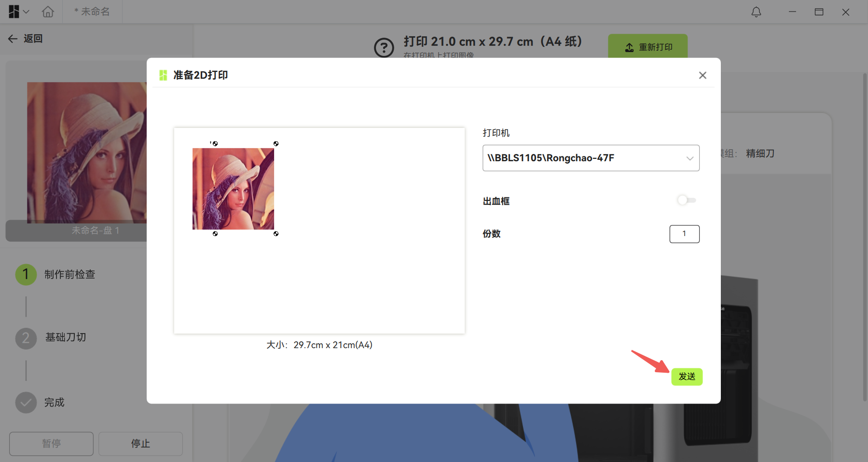Click top-right registration mark in preview
The width and height of the screenshot is (868, 462).
[x=276, y=143]
